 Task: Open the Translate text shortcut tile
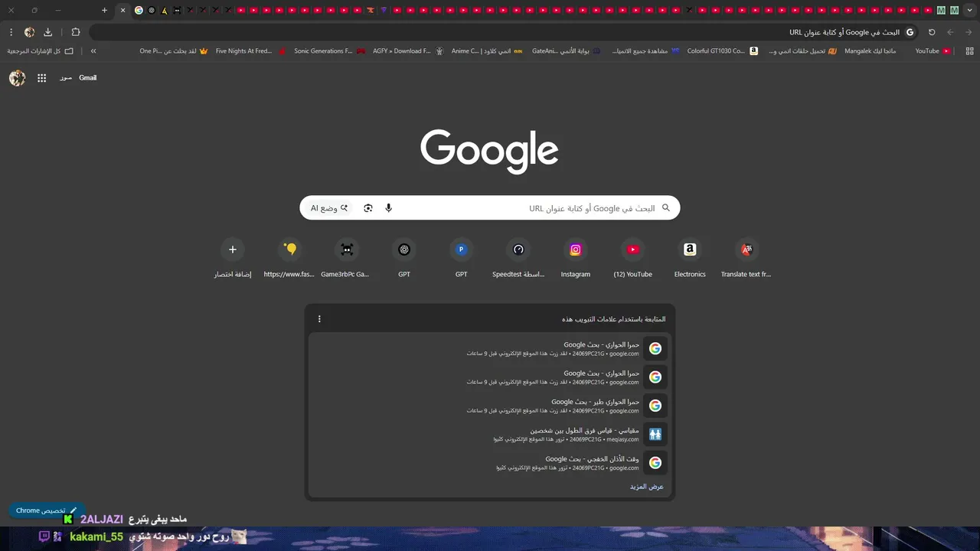pos(746,259)
